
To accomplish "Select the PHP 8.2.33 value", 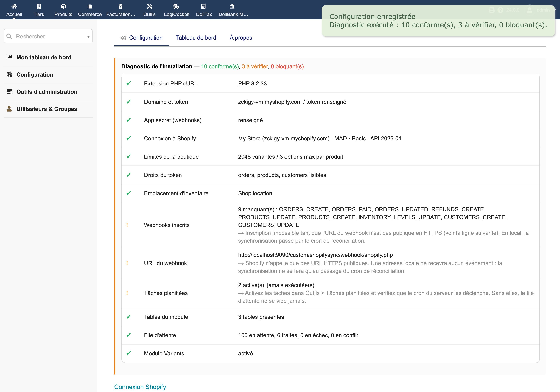I will click(x=252, y=84).
